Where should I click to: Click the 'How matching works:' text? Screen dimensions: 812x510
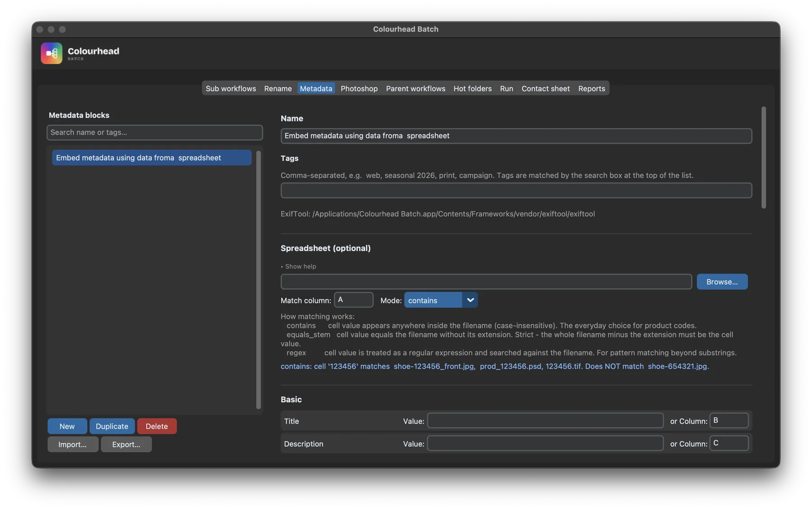[x=318, y=317]
